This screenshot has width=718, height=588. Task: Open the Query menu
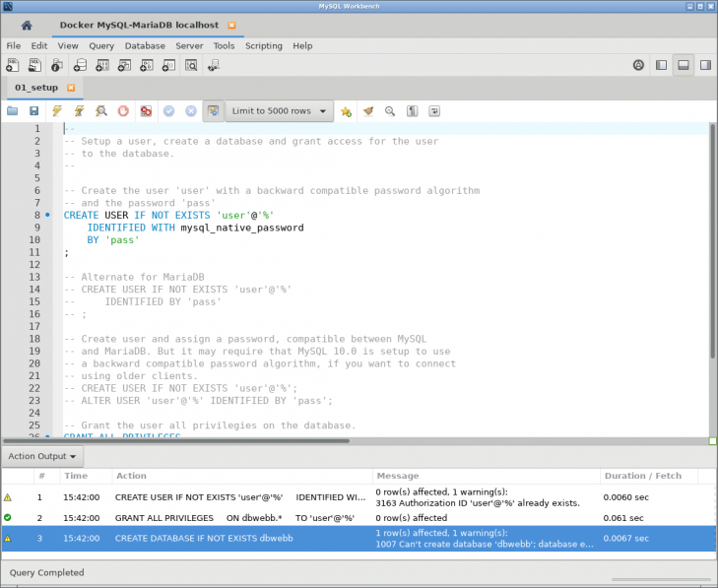(x=101, y=45)
